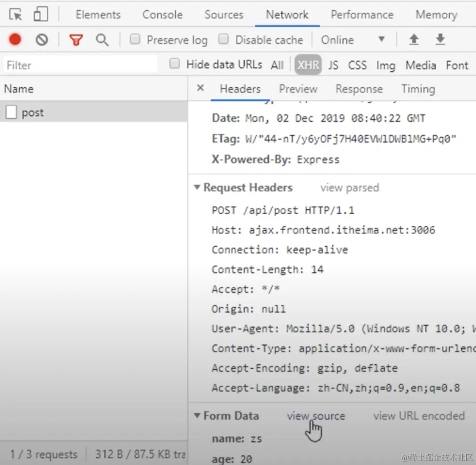Switch to the Elements tab

pyautogui.click(x=98, y=15)
